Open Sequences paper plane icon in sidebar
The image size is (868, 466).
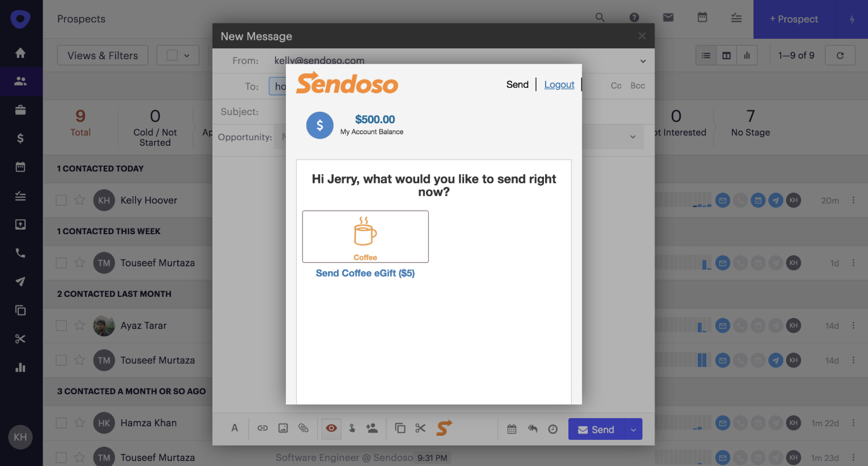(21, 281)
